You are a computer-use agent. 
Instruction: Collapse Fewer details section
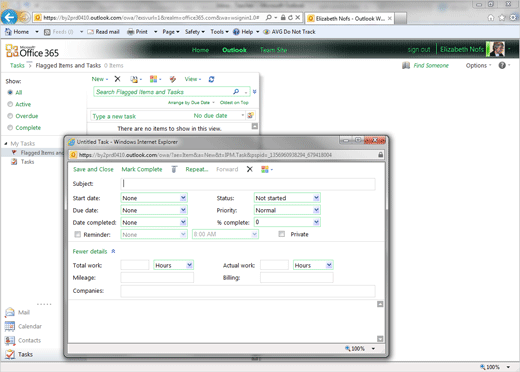(x=94, y=251)
